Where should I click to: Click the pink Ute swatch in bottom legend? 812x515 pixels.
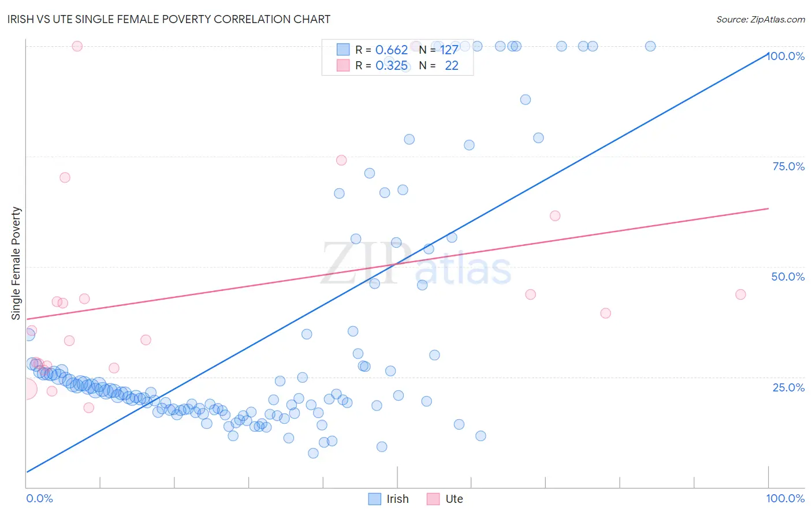point(433,499)
